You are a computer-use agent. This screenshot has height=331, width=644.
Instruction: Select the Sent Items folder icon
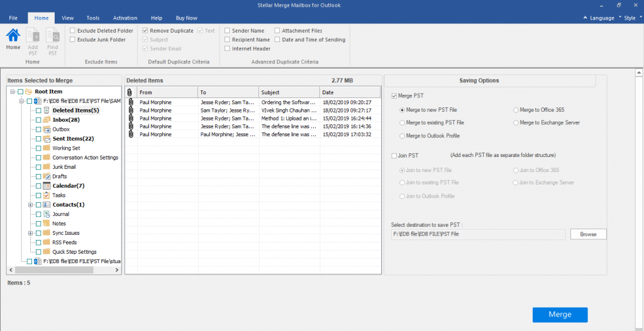point(47,139)
